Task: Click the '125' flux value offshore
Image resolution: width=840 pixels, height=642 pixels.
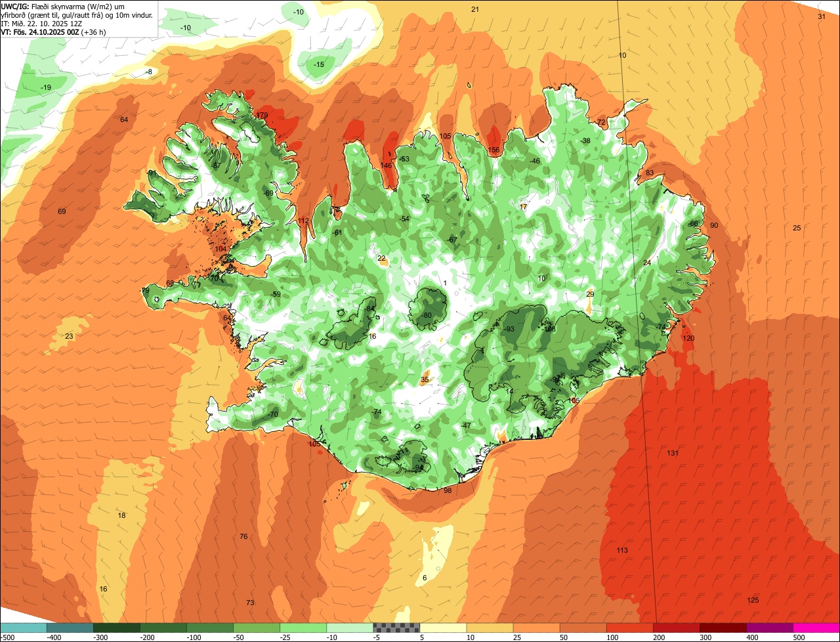Action: coord(753,601)
